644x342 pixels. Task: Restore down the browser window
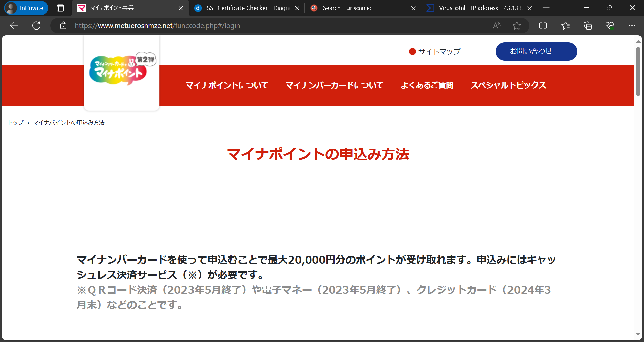pyautogui.click(x=609, y=8)
